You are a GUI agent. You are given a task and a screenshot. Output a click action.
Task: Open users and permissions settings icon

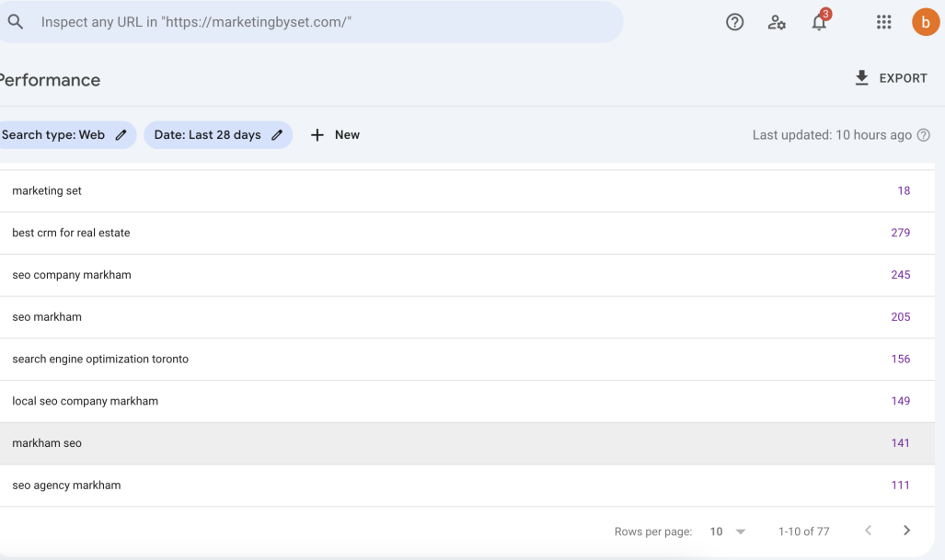tap(777, 23)
